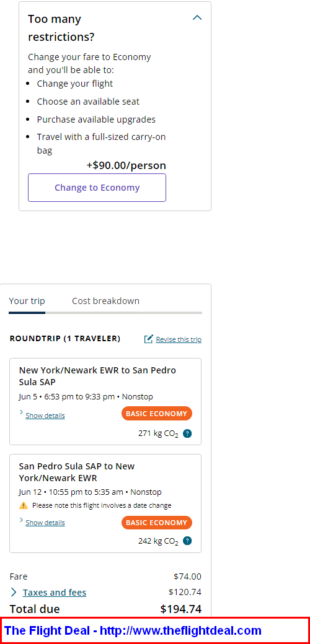Open the 242 kg CO2 help icon
The width and height of the screenshot is (310, 644).
coord(187,541)
